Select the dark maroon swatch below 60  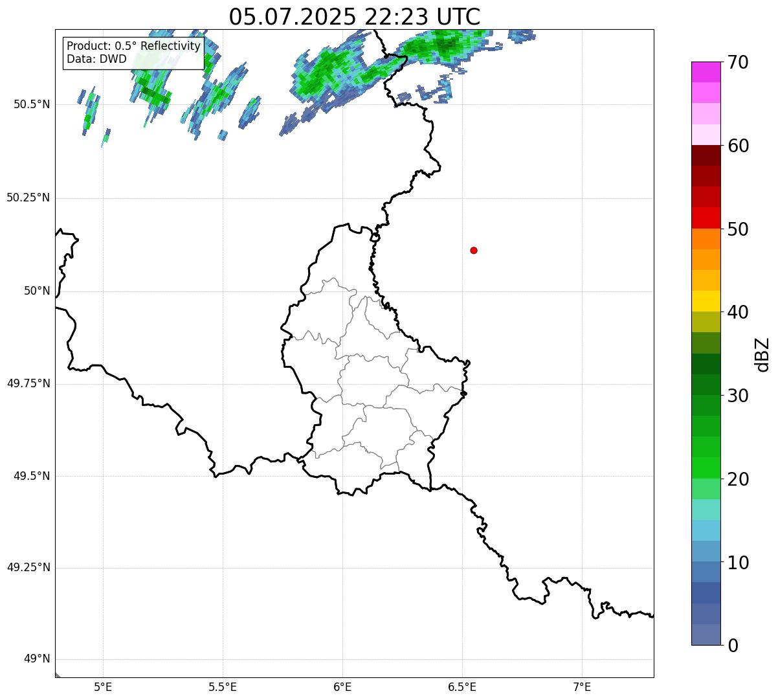706,155
